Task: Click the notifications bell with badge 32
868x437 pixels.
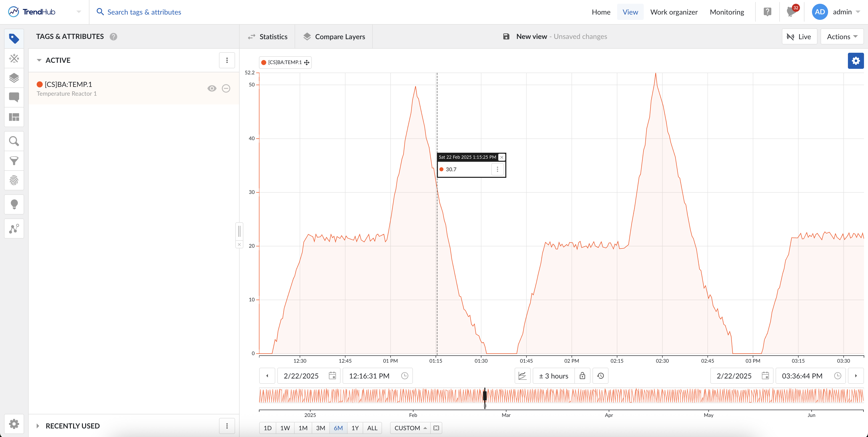Action: (x=791, y=12)
